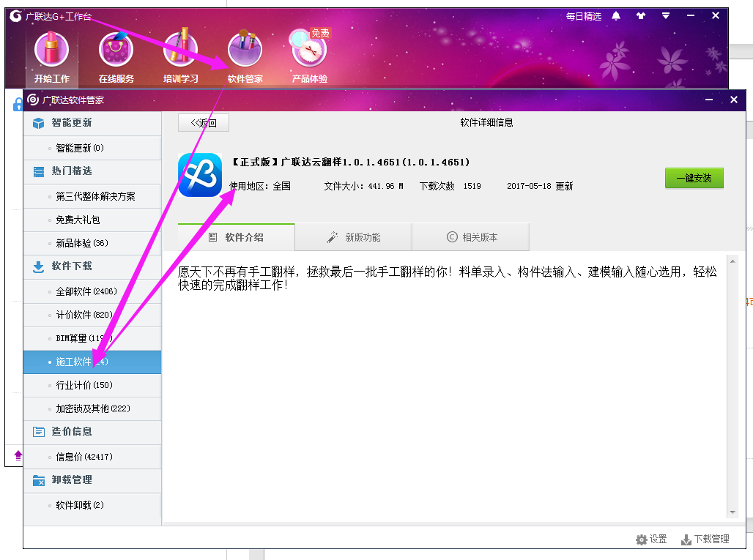Click 一键安装 green install button
Screen dimensions: 753x560
694,178
